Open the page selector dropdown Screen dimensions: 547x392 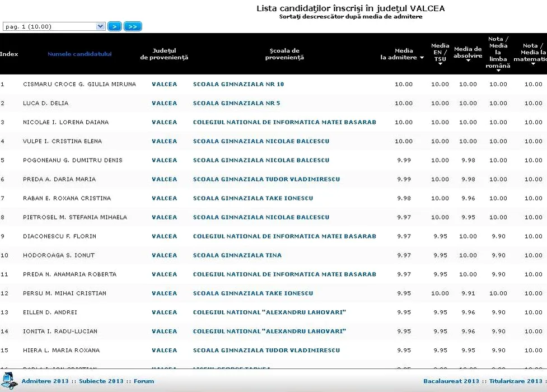coord(54,26)
